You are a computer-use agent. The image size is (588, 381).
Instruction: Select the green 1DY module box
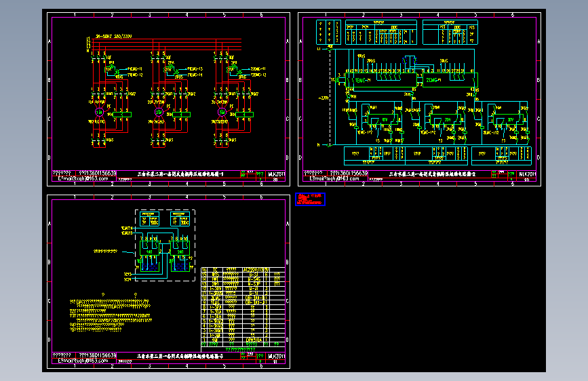[382, 120]
